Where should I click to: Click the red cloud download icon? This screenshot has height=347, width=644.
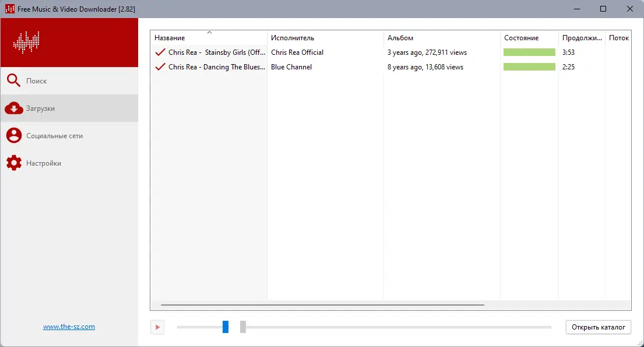coord(13,108)
